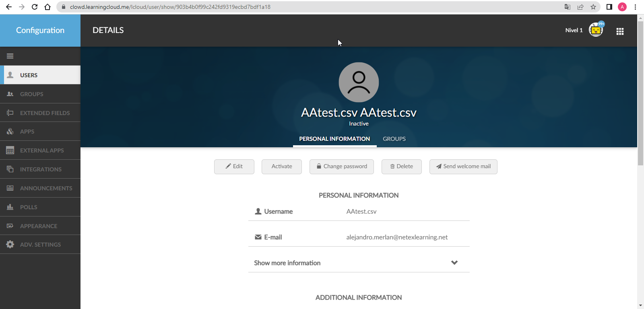
Task: Open Adv. Settings in the sidebar
Action: [x=40, y=245]
